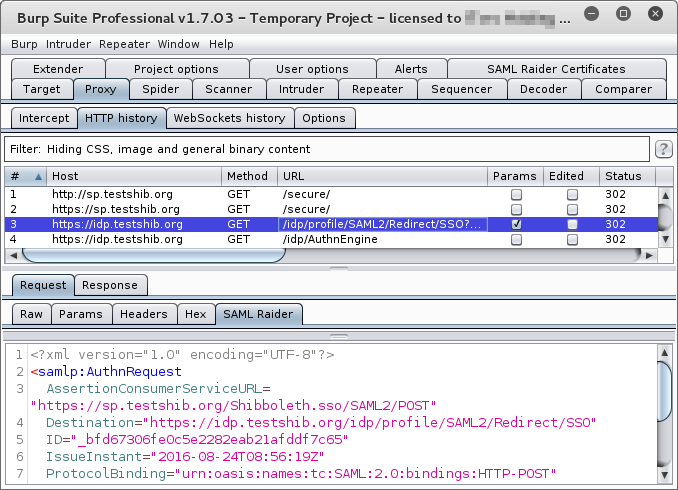678x490 pixels.
Task: Sort history by URL column header
Action: pos(382,176)
